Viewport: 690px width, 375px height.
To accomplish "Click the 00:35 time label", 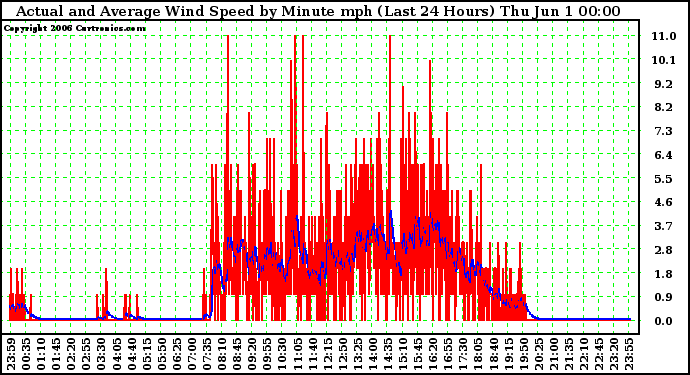I will pyautogui.click(x=26, y=354).
